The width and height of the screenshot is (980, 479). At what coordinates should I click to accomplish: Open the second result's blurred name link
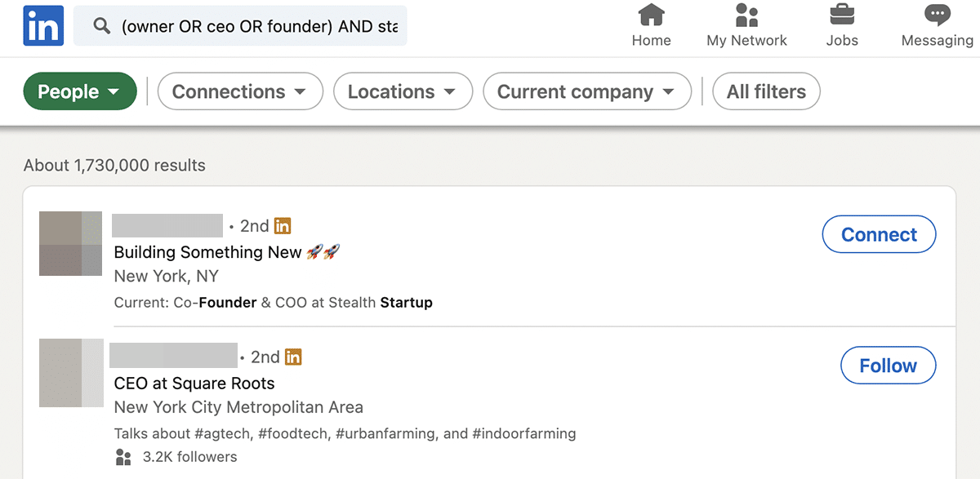tap(173, 356)
